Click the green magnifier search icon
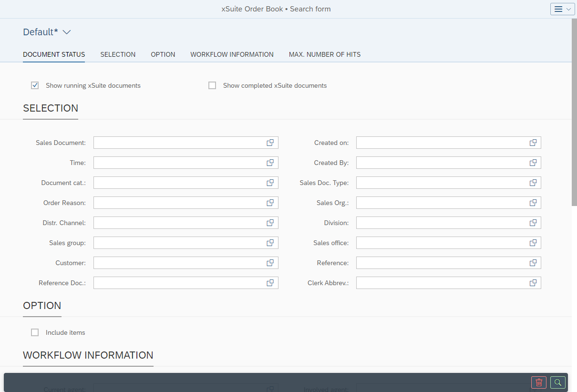577x392 pixels. (557, 382)
